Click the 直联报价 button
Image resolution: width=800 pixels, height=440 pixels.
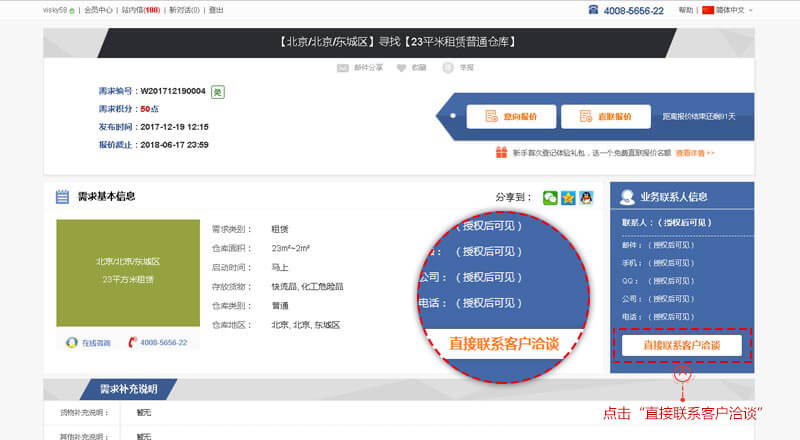pos(599,117)
